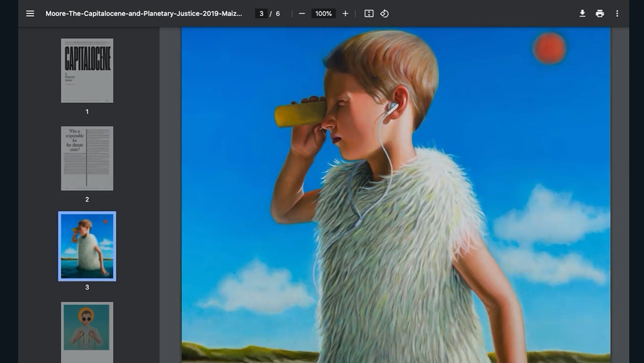Click the red sun in the painting

point(549,48)
